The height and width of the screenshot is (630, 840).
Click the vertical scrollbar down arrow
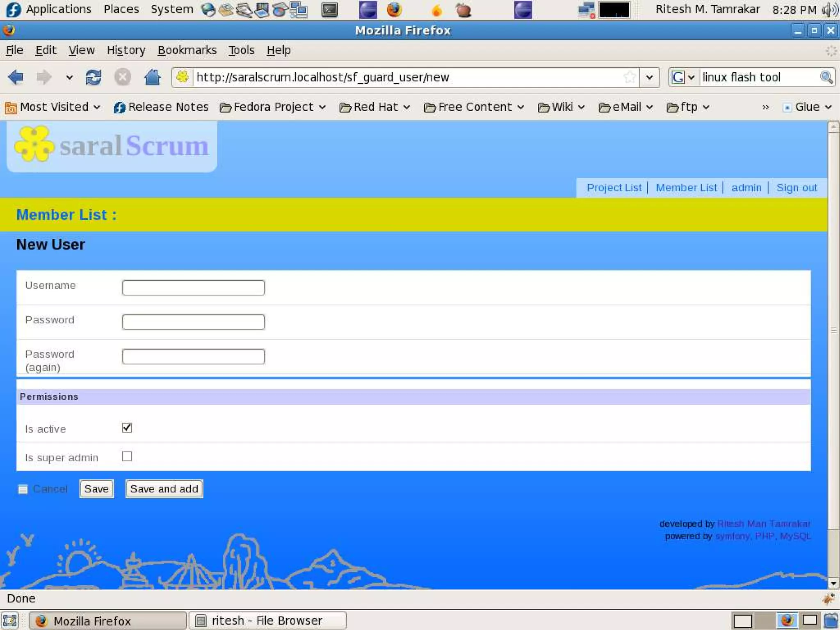coord(833,583)
